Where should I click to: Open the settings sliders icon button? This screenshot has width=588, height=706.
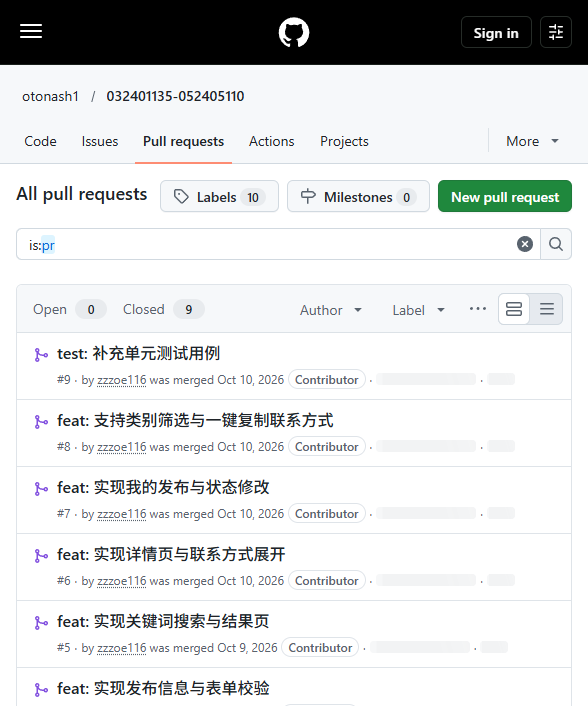tap(556, 32)
